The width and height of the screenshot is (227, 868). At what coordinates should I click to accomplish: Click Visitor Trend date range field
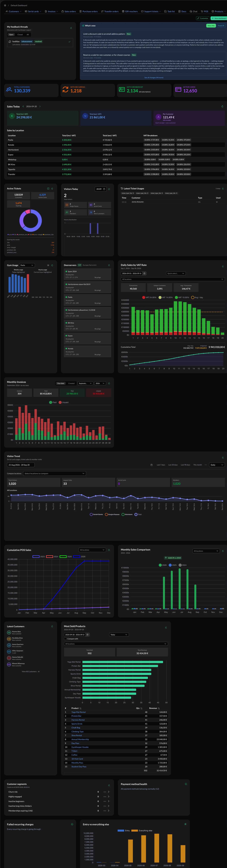point(21,465)
